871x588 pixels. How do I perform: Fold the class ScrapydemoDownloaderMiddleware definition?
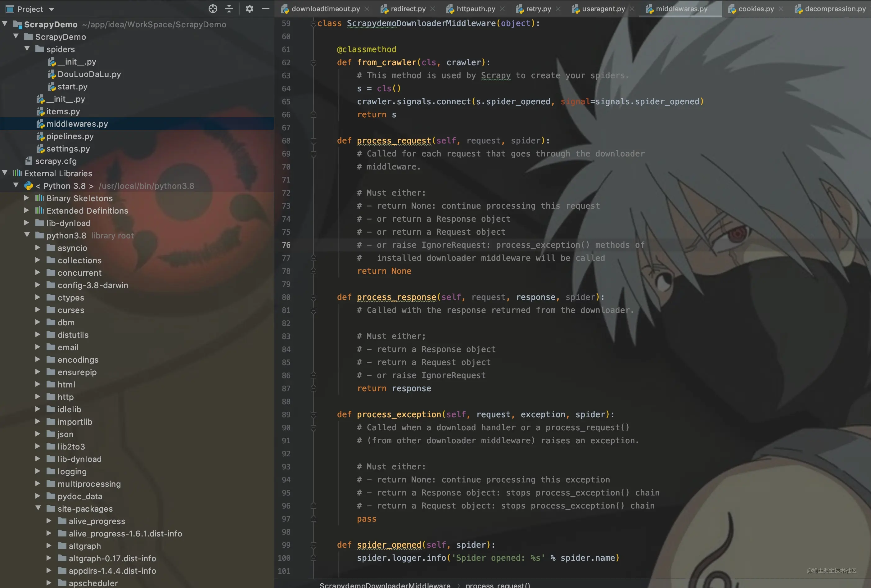point(313,23)
